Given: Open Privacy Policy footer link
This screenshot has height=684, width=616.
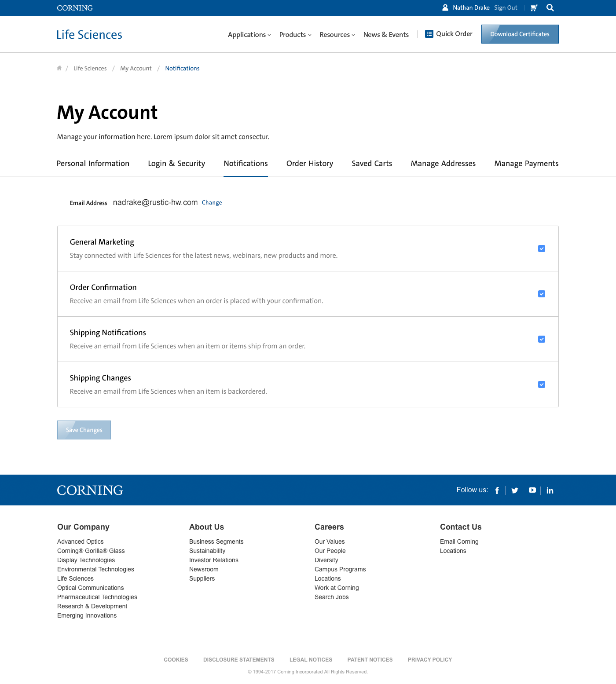Looking at the screenshot, I should (x=430, y=660).
